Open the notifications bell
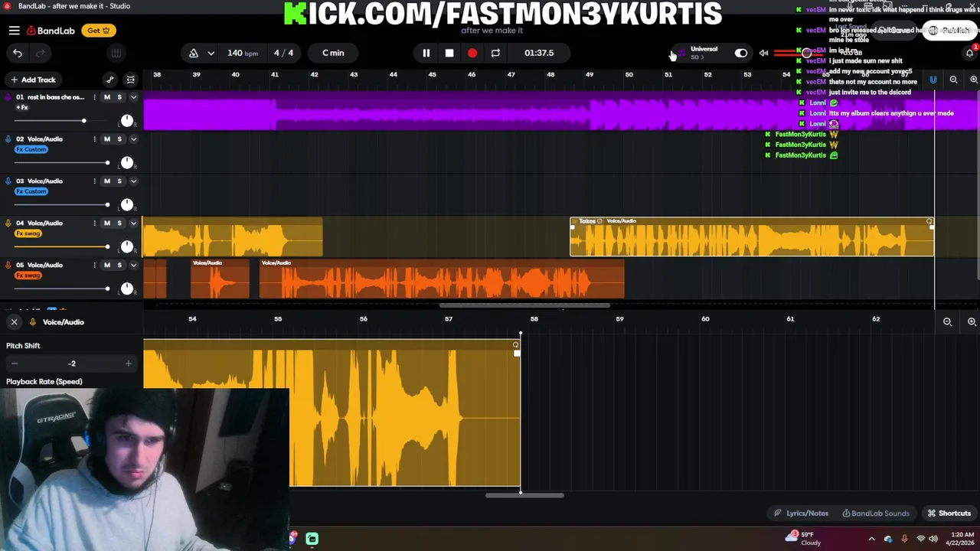Viewport: 980px width, 551px height. tap(969, 53)
